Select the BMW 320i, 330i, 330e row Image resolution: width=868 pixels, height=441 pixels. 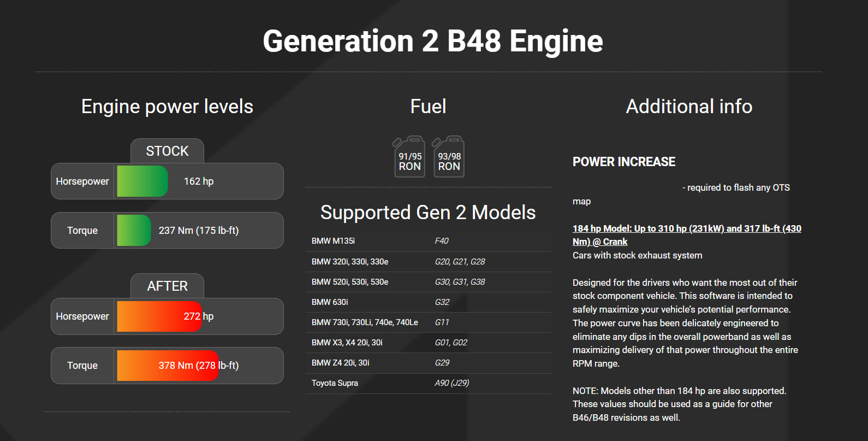(x=429, y=262)
